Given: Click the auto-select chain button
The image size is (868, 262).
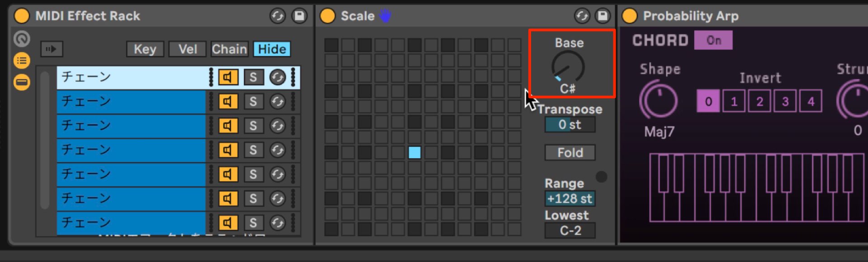Looking at the screenshot, I should coord(51,49).
